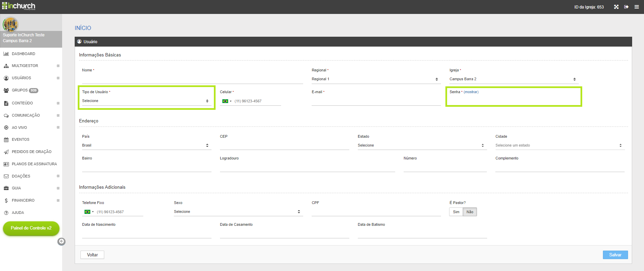Image resolution: width=644 pixels, height=271 pixels.
Task: Expand the Ao Vivo submenu plus
Action: [x=58, y=128]
